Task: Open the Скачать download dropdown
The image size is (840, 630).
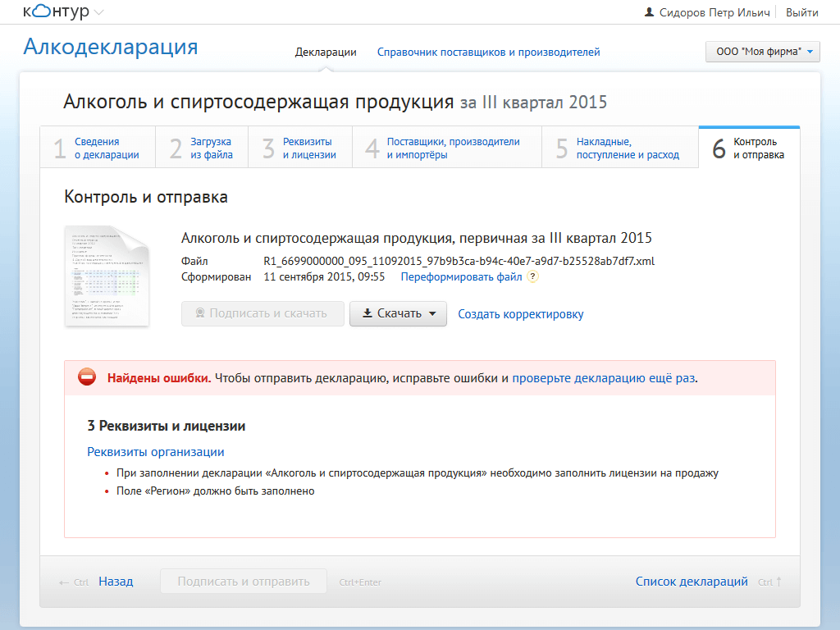Action: point(398,313)
